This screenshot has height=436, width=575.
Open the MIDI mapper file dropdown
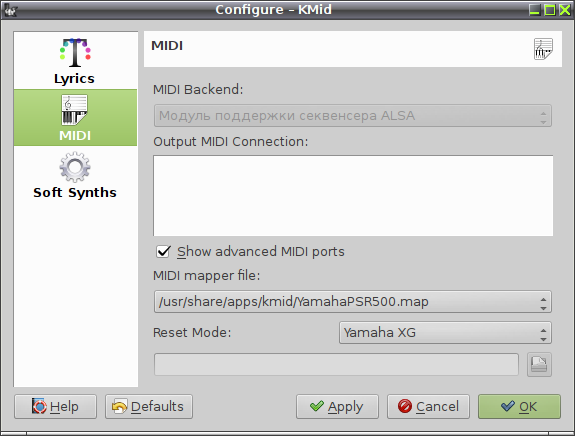click(x=352, y=302)
